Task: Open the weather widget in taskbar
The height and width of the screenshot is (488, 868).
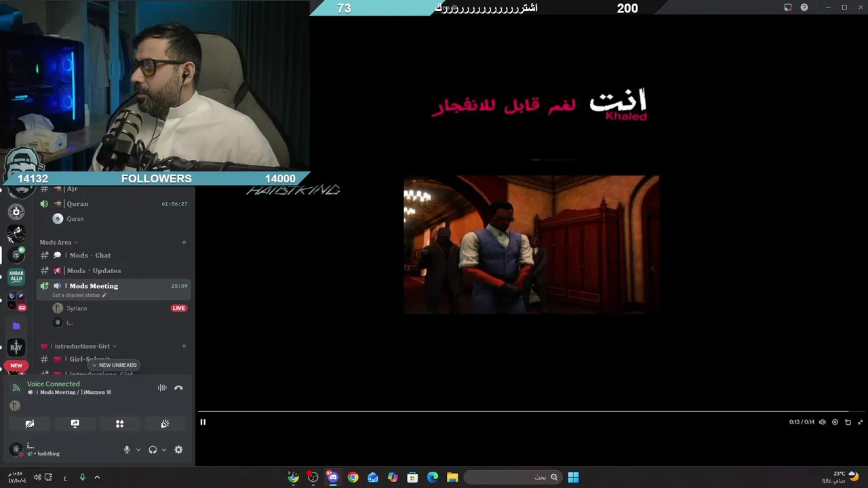Action: [841, 477]
